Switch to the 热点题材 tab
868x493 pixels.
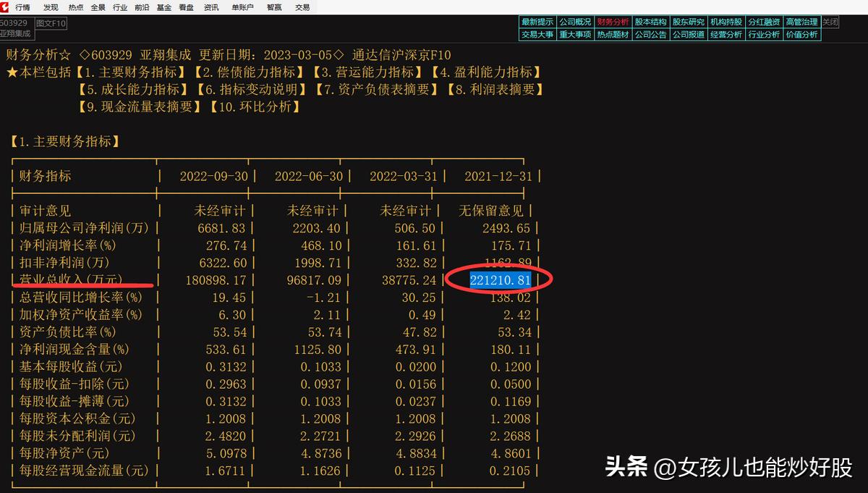(613, 34)
